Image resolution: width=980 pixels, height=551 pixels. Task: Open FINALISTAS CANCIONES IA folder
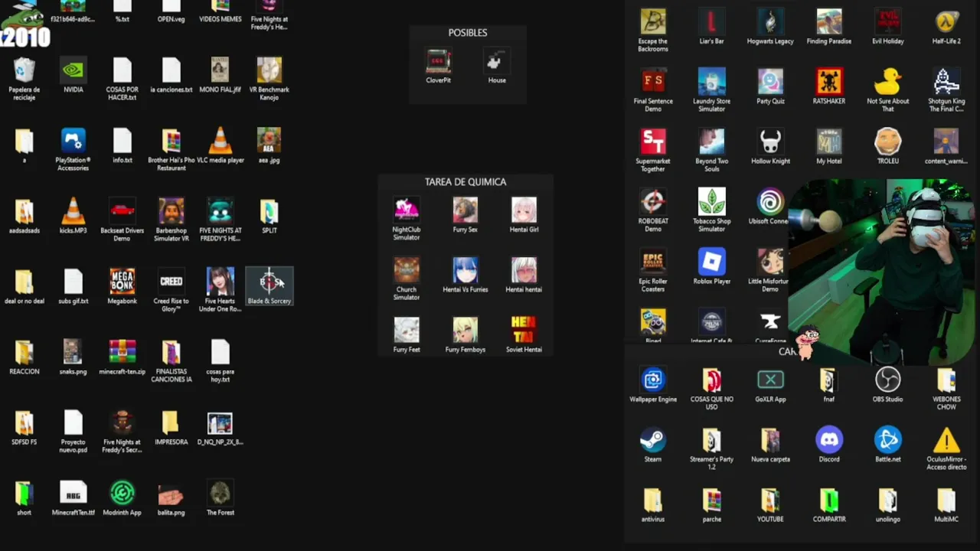click(x=171, y=352)
